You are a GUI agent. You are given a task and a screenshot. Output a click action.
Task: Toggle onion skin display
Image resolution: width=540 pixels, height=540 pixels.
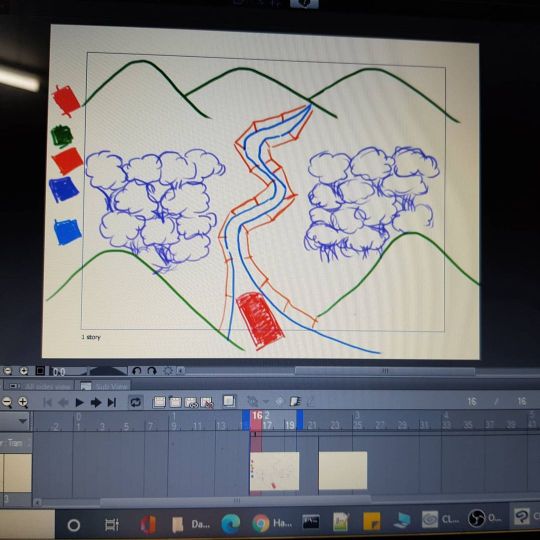tap(229, 401)
